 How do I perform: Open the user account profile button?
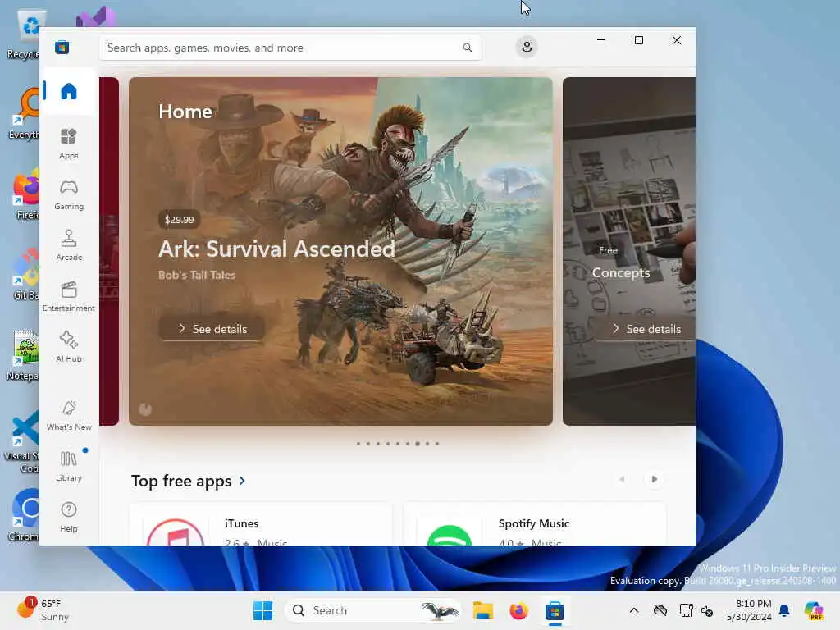(527, 47)
